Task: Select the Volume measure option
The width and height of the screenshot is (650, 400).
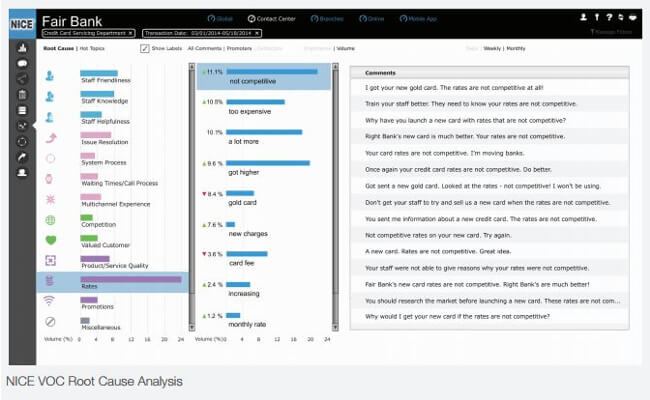Action: coord(345,48)
